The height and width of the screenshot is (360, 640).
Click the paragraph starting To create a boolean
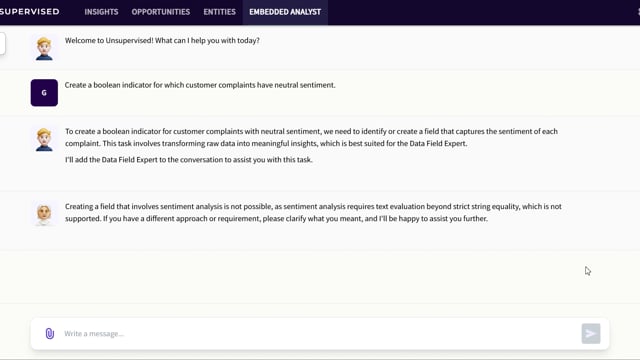pos(311,137)
